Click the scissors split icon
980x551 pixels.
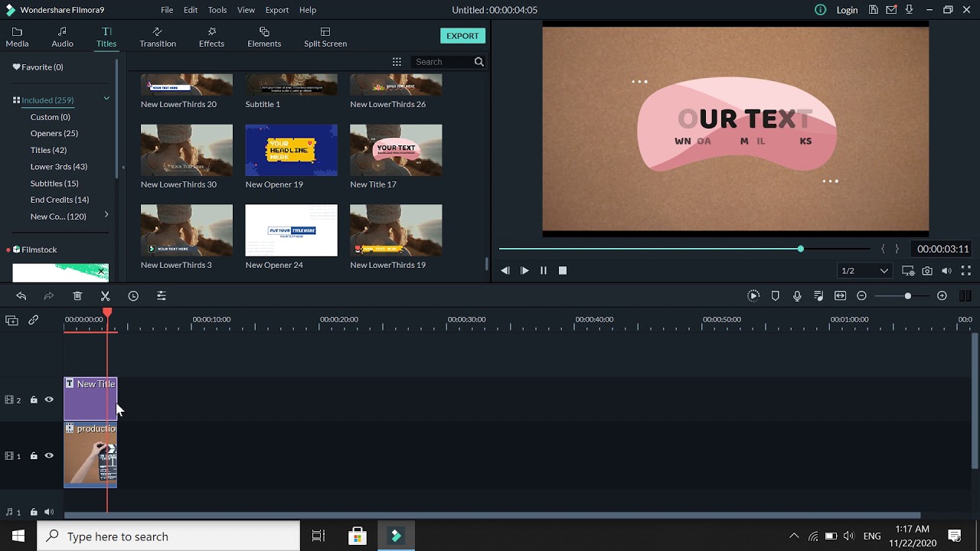105,296
